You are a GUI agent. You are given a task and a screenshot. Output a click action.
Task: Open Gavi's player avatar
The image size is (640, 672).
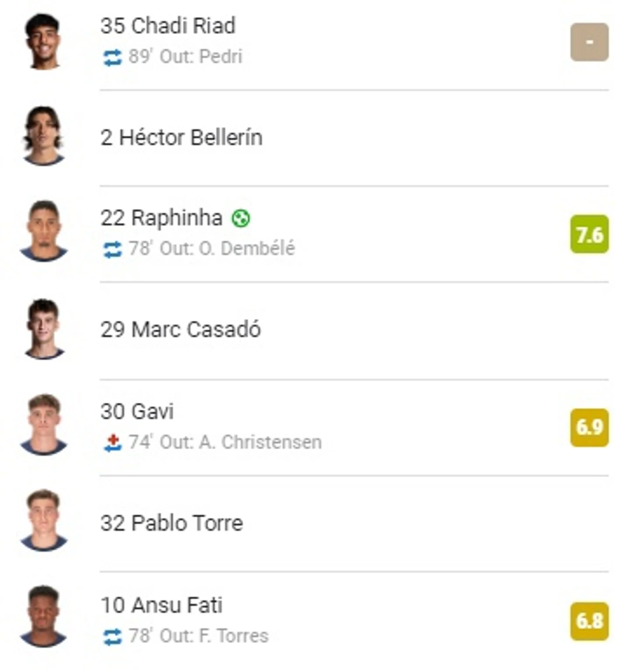43,425
